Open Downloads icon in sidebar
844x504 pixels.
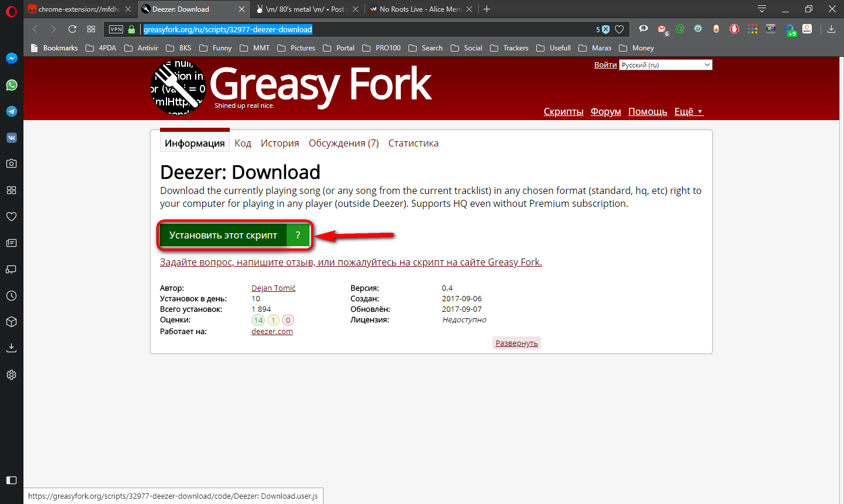(x=11, y=348)
